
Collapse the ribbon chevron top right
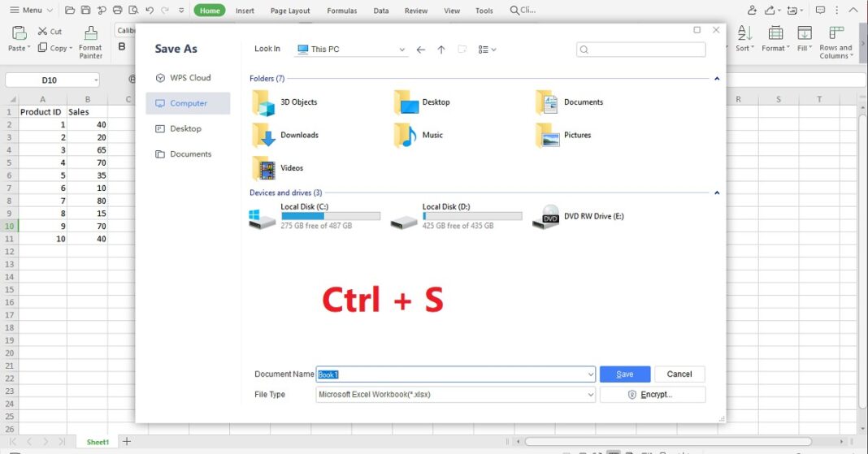[x=853, y=10]
